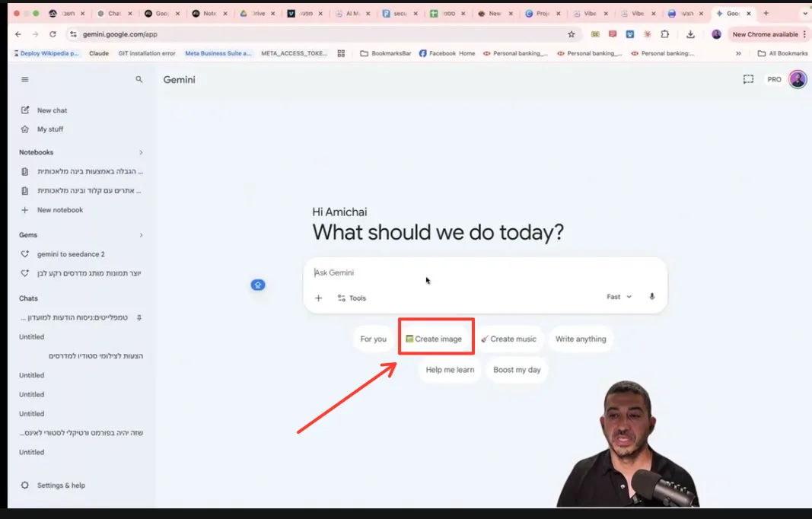
Task: Click the browser Forward arrow
Action: coord(35,34)
